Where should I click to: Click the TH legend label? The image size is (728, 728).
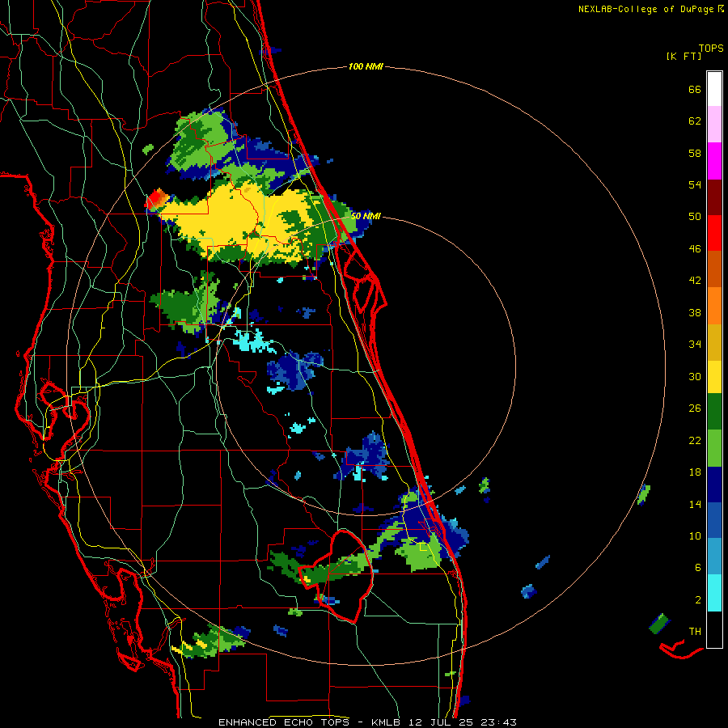coord(695,632)
